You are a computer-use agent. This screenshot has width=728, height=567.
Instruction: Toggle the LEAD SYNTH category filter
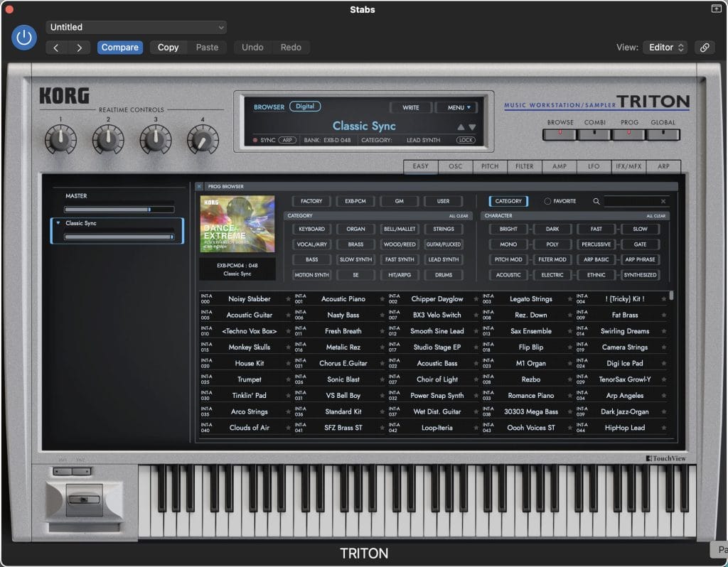pos(444,260)
